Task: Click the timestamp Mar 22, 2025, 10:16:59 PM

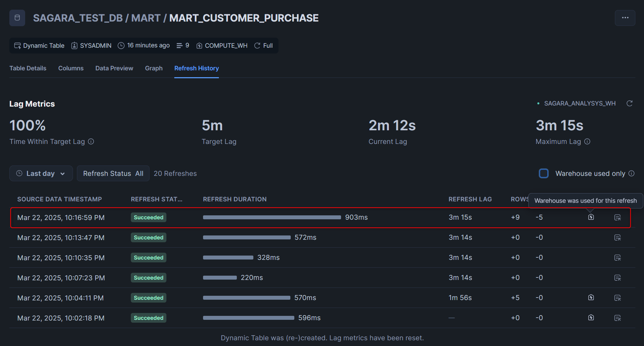Action: pyautogui.click(x=61, y=218)
